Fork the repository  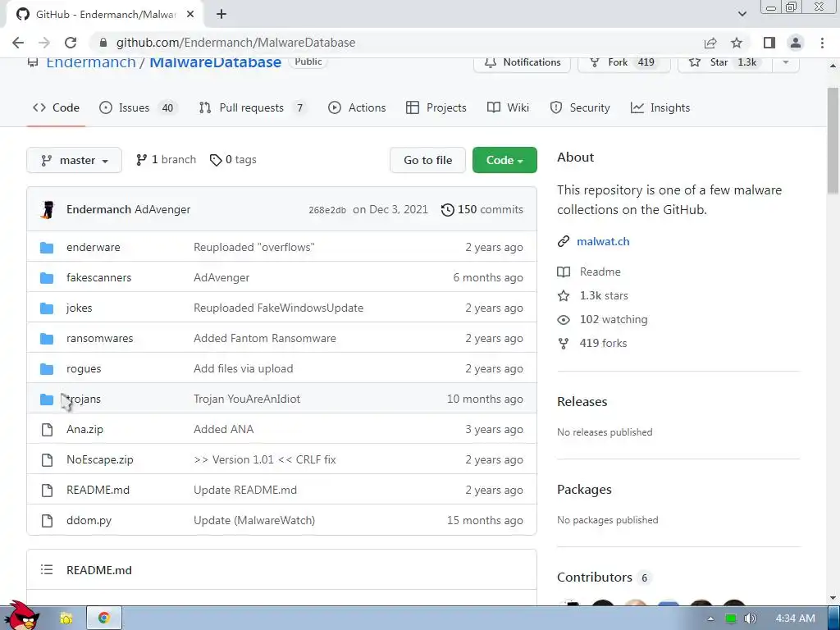coord(624,62)
